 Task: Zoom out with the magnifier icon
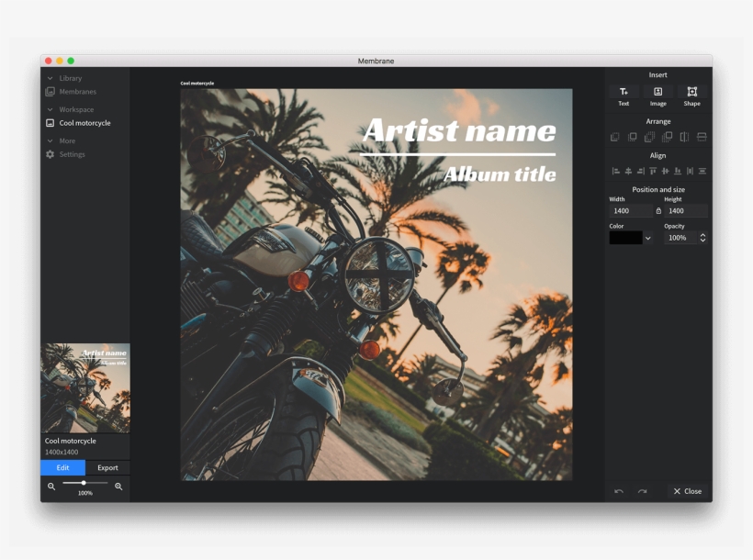pyautogui.click(x=51, y=487)
